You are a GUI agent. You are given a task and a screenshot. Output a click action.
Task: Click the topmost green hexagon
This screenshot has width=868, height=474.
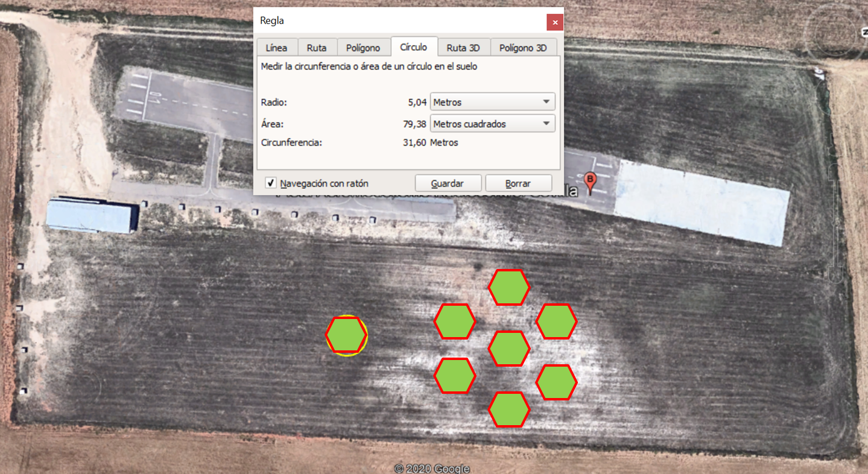(508, 287)
